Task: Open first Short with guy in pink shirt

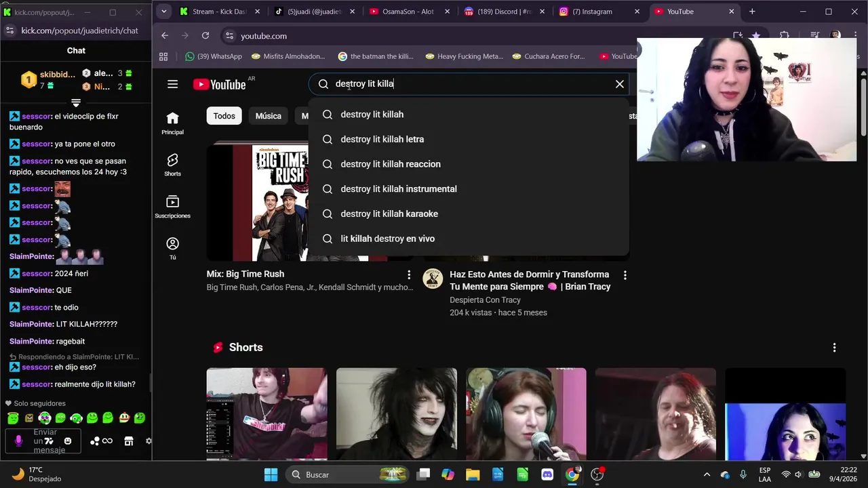Action: click(x=267, y=414)
